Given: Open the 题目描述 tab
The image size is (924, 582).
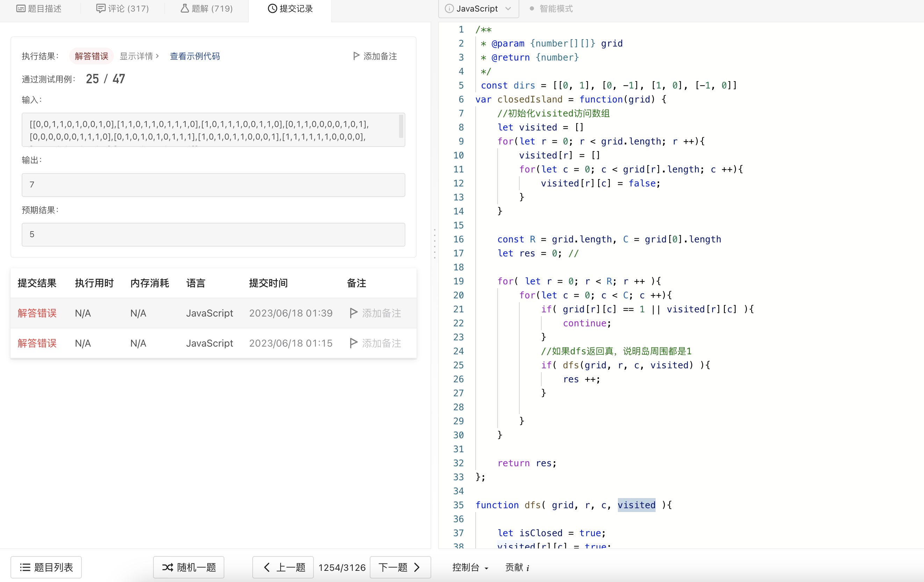Looking at the screenshot, I should 39,8.
